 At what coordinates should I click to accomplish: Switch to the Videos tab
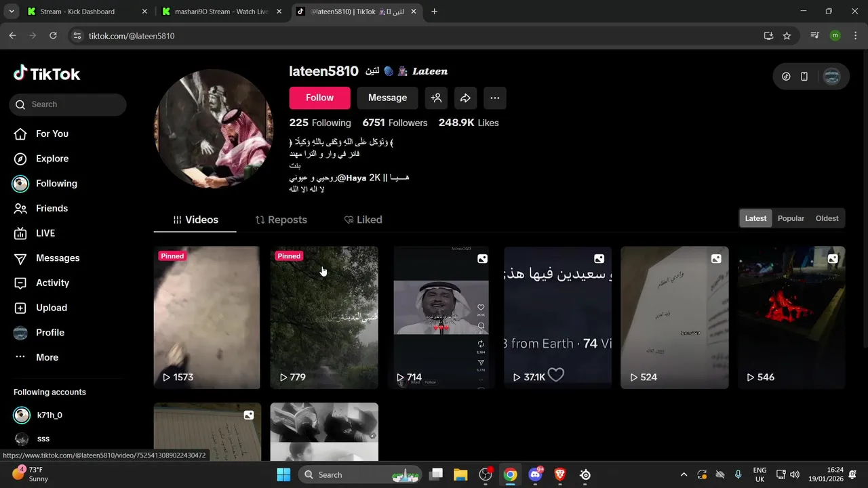tap(195, 220)
